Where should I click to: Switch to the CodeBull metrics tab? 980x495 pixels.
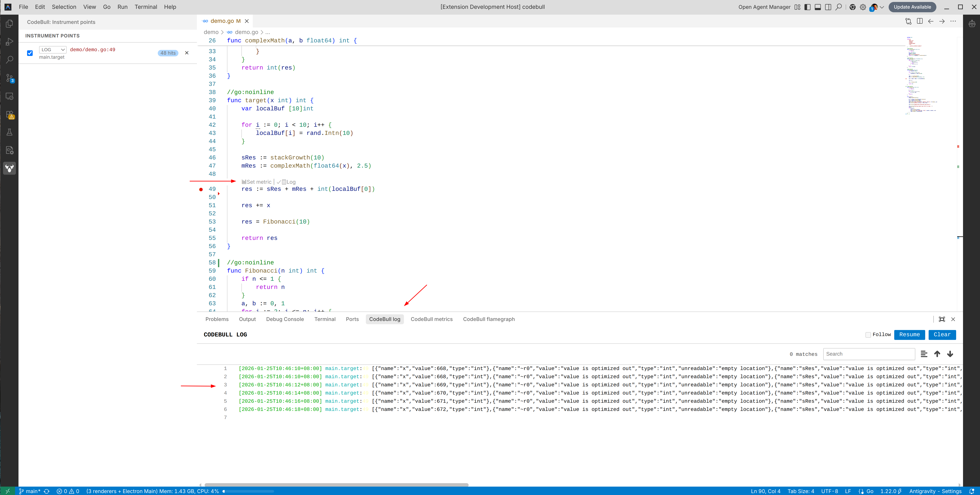coord(431,319)
